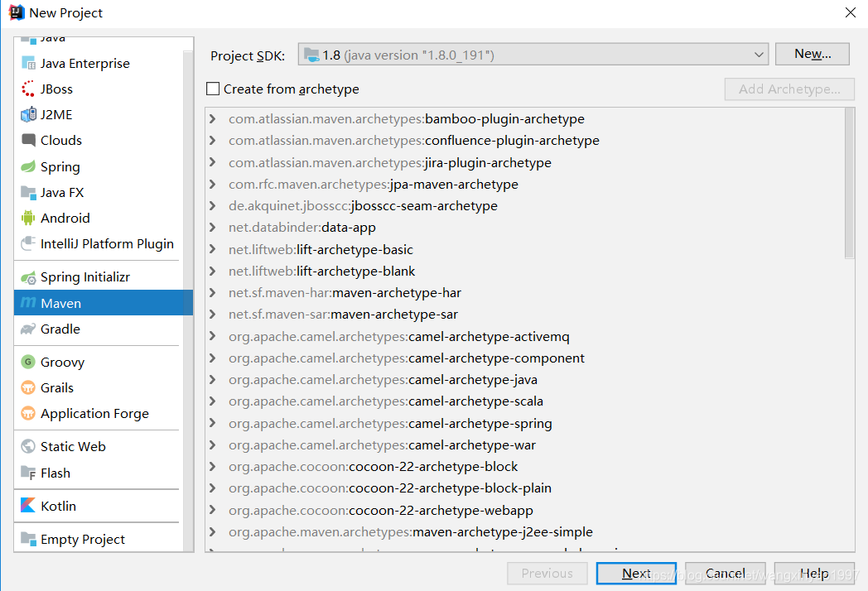The height and width of the screenshot is (591, 868).
Task: Click the Java FX folder icon
Action: pos(28,193)
